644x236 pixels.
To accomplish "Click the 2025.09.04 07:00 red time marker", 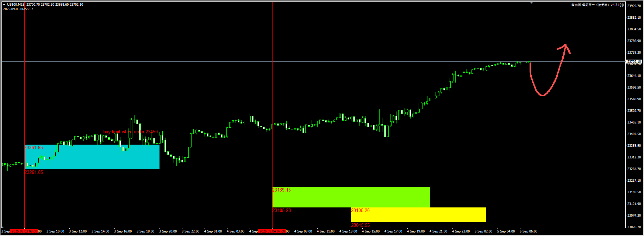I will 272,231.
